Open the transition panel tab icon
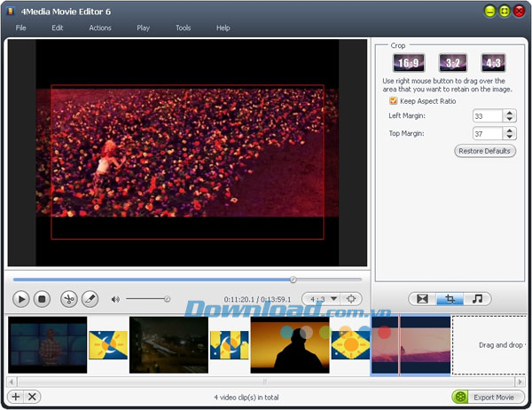 [x=422, y=299]
